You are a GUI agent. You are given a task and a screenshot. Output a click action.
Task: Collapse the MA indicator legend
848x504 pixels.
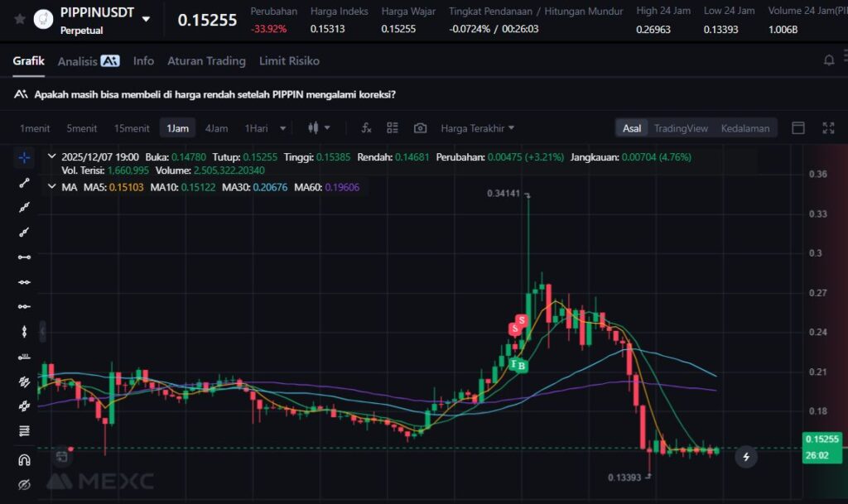(x=52, y=187)
